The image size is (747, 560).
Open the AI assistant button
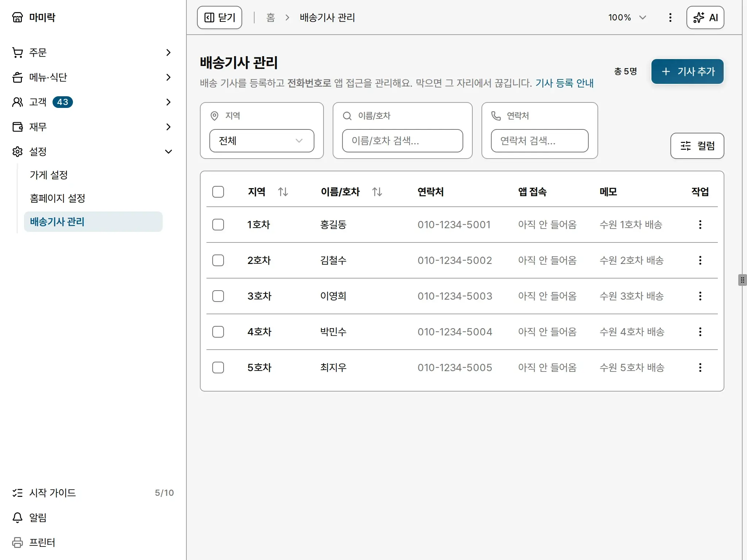[x=705, y=17]
